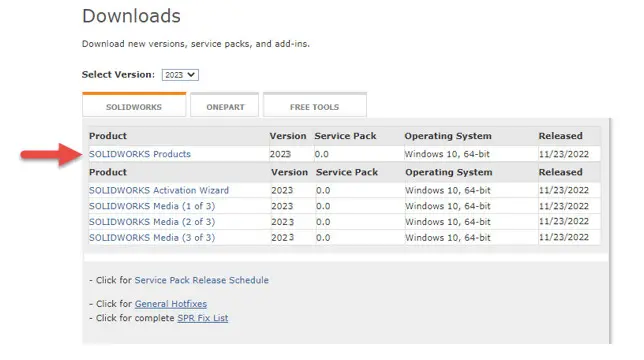The height and width of the screenshot is (360, 644).
Task: Open the Select Version dropdown showing 2023
Action: point(180,75)
